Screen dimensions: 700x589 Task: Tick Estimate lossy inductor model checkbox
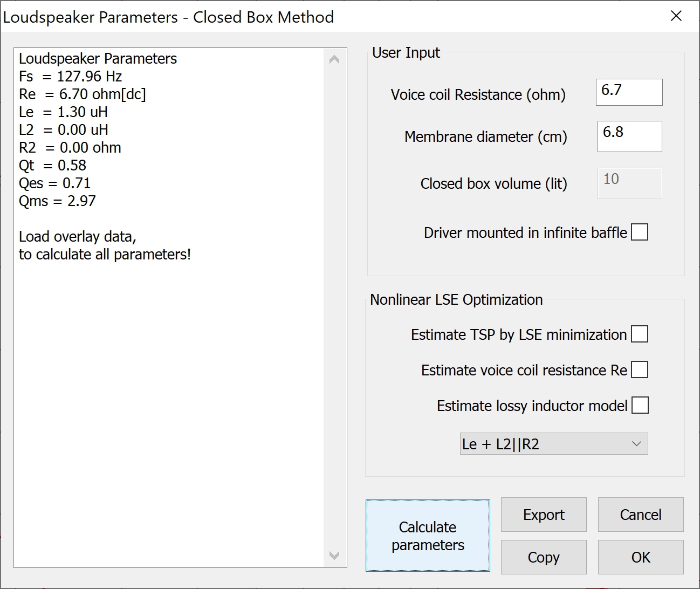(640, 406)
